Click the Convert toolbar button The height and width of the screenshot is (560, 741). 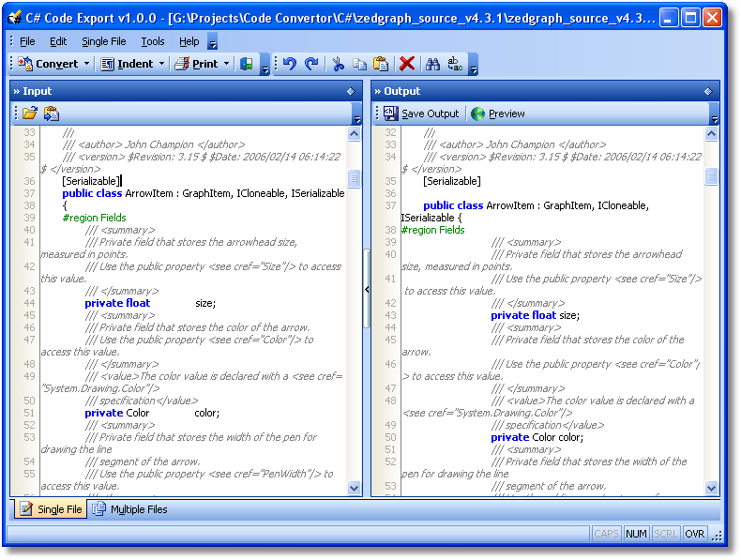(48, 64)
